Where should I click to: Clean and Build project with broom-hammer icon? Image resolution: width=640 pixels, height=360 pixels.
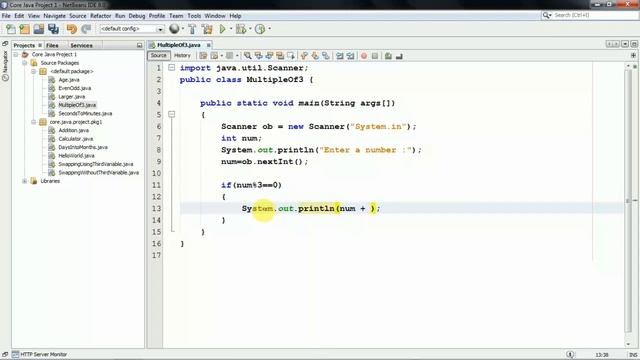tap(207, 29)
